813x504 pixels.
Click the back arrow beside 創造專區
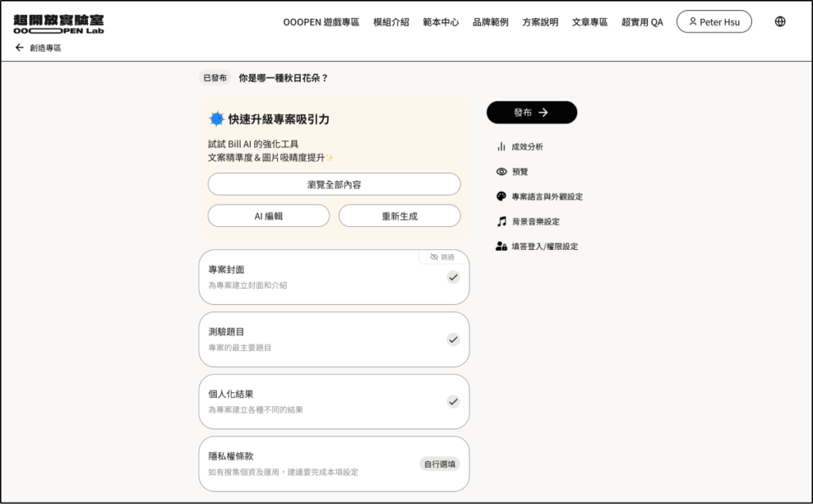point(20,48)
